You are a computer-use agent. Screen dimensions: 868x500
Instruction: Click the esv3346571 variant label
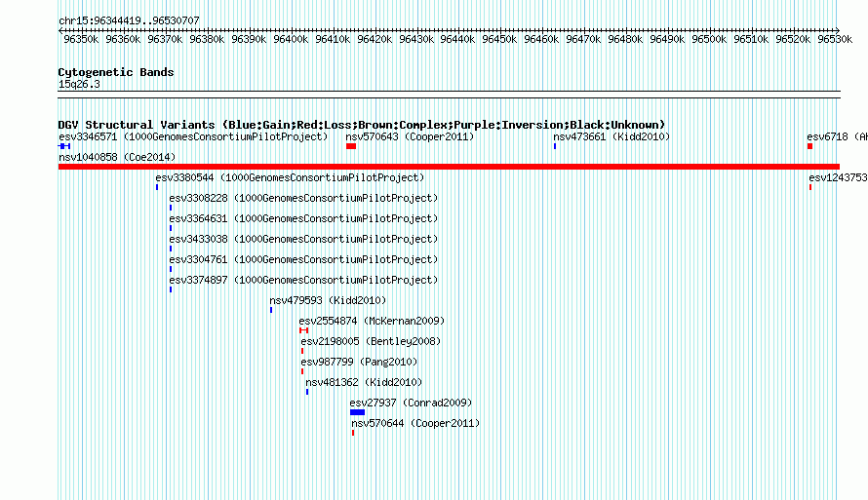click(193, 136)
